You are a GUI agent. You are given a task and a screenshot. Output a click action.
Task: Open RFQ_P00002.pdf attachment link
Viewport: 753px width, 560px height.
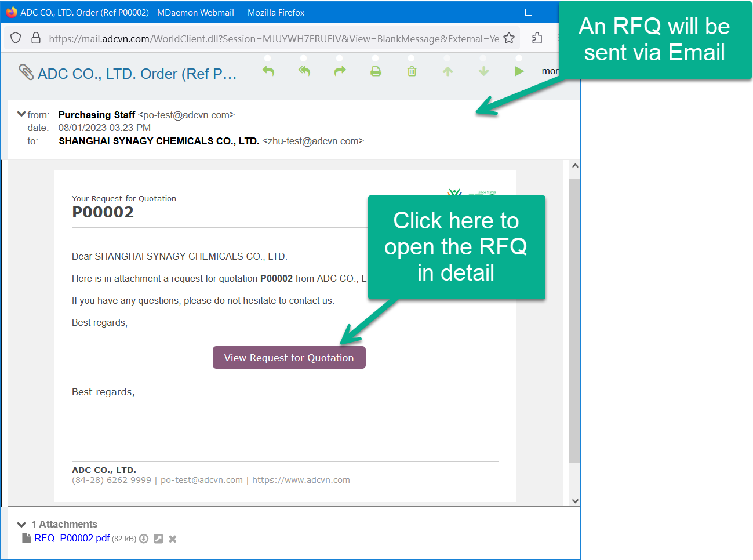(x=72, y=539)
